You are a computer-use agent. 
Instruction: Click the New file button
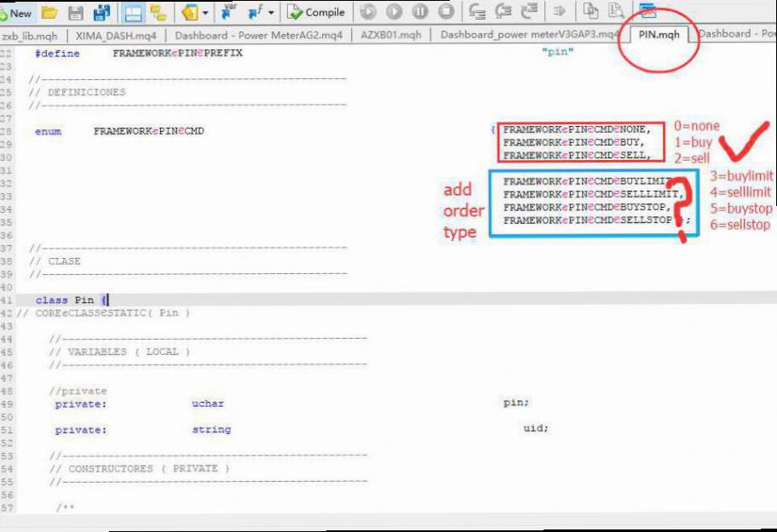click(x=17, y=13)
